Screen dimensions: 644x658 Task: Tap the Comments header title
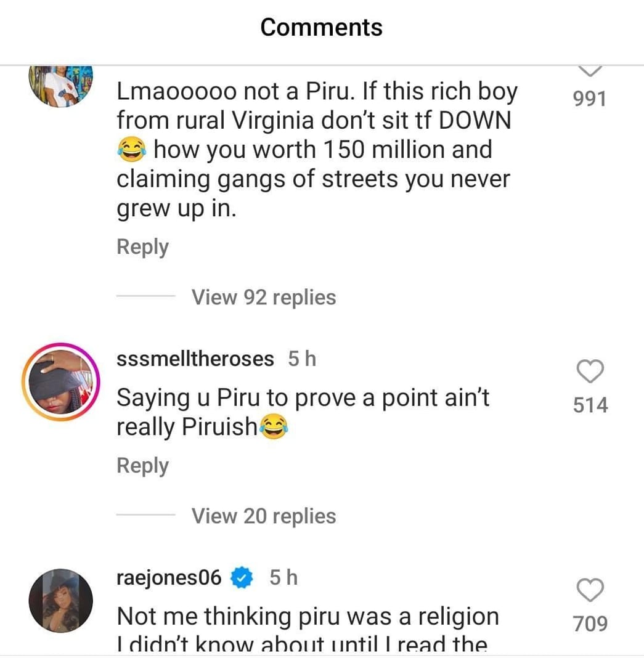tap(321, 27)
